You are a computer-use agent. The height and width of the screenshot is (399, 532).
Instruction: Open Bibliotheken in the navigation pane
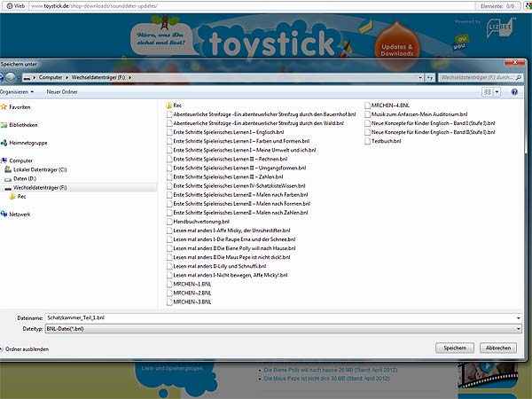coord(23,125)
